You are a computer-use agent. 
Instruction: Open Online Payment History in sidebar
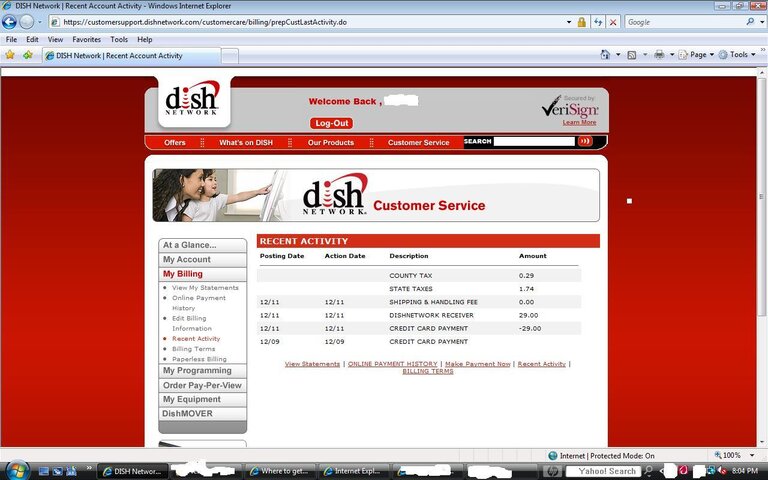(x=199, y=303)
